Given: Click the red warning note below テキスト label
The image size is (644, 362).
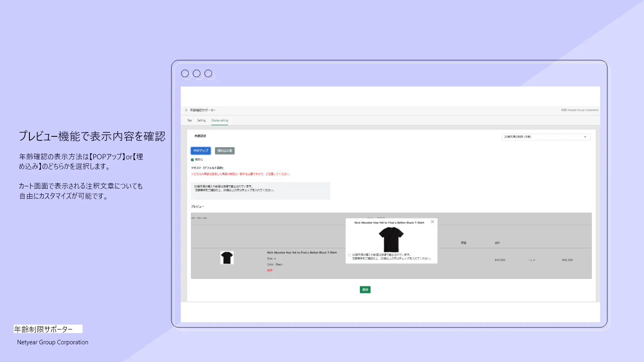Looking at the screenshot, I should [x=240, y=174].
